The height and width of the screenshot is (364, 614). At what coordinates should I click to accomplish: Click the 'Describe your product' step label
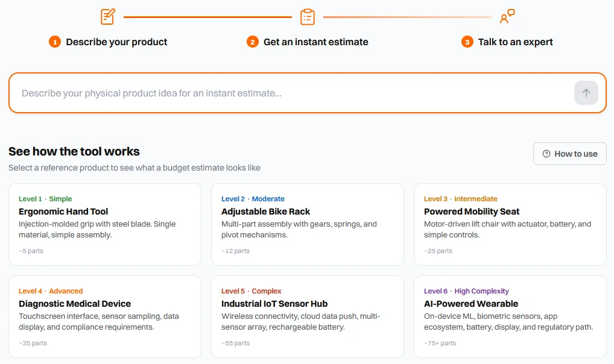[116, 42]
